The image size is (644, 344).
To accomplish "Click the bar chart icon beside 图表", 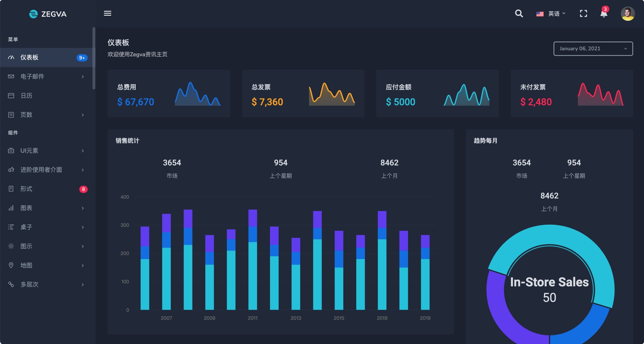I will [x=11, y=208].
